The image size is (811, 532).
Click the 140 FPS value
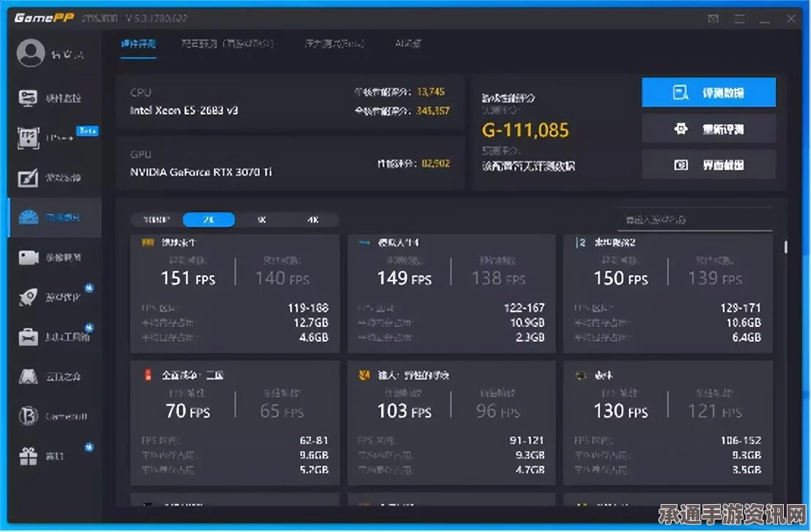click(x=282, y=278)
